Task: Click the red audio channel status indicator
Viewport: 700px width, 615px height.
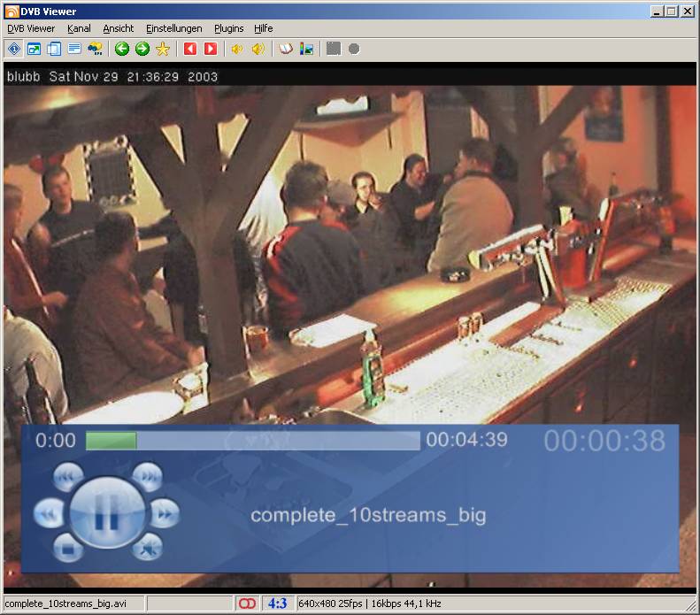Action: (x=247, y=603)
